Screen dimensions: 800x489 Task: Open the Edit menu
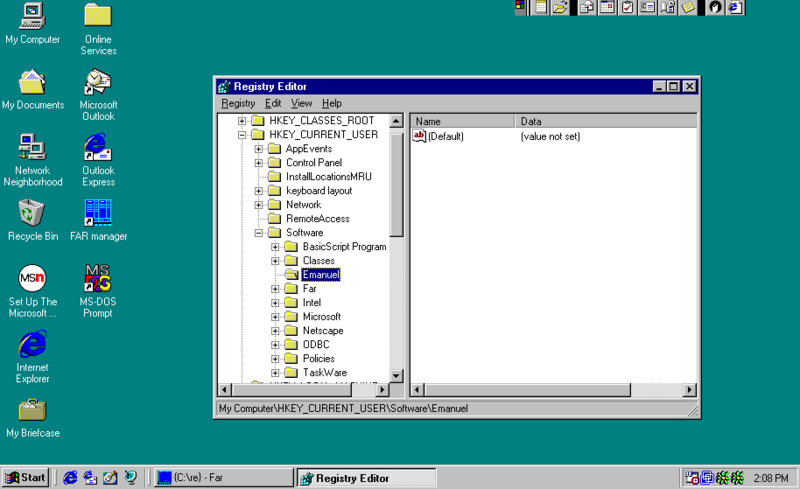coord(273,104)
